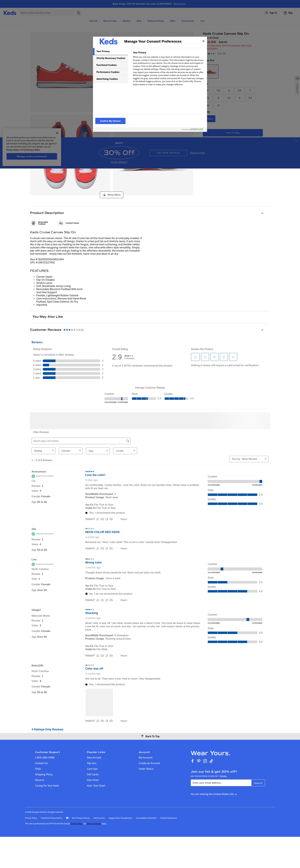Screen dimensions: 300x868
Task: Open the Instagram icon in footer
Action: [205, 761]
